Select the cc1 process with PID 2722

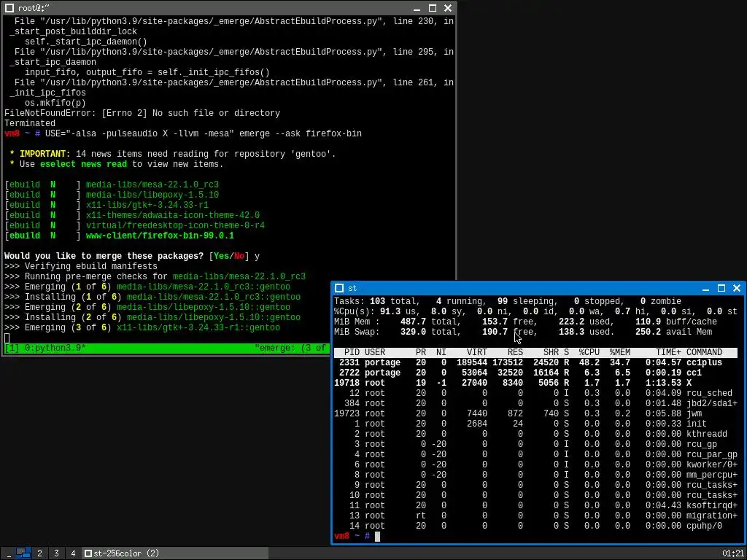click(535, 373)
